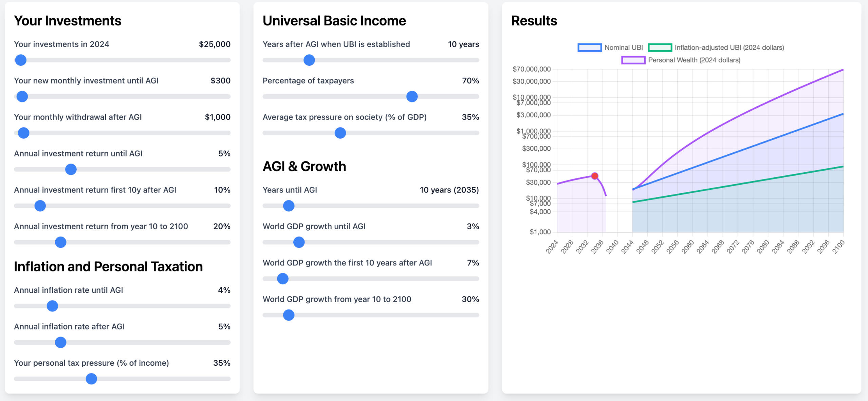Move the monthly withdrawal after AGI slider
The height and width of the screenshot is (401, 868).
click(x=24, y=133)
